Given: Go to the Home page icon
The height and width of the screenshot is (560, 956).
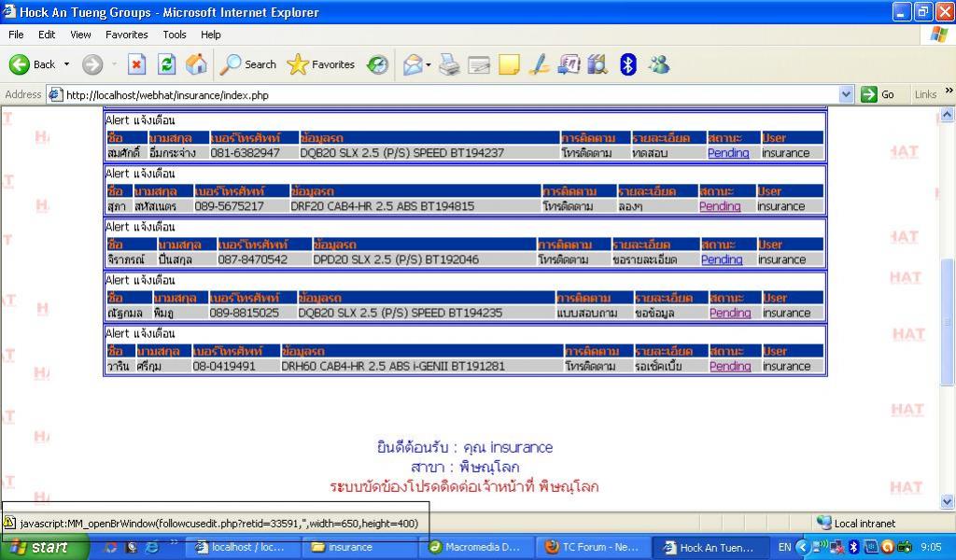Looking at the screenshot, I should pyautogui.click(x=196, y=64).
